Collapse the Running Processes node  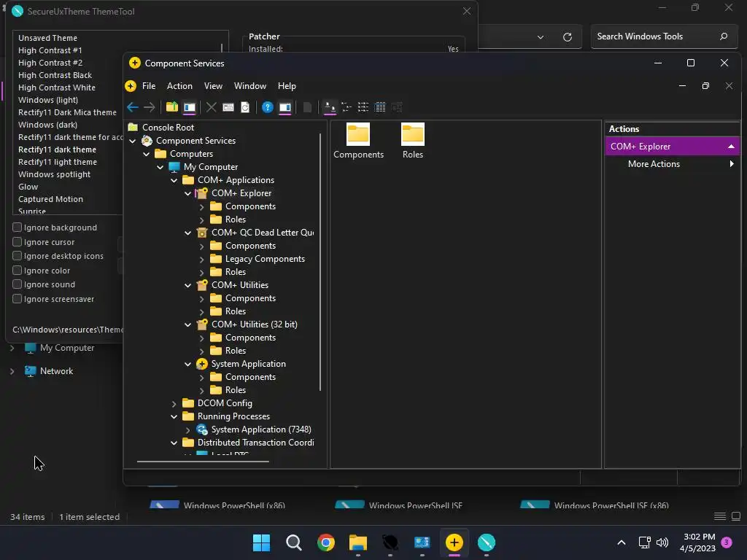(174, 416)
